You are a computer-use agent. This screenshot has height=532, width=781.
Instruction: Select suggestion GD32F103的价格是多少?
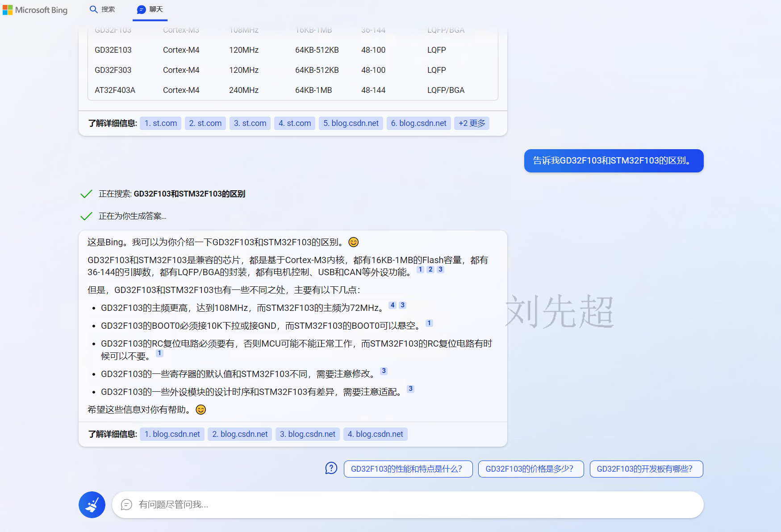point(531,469)
